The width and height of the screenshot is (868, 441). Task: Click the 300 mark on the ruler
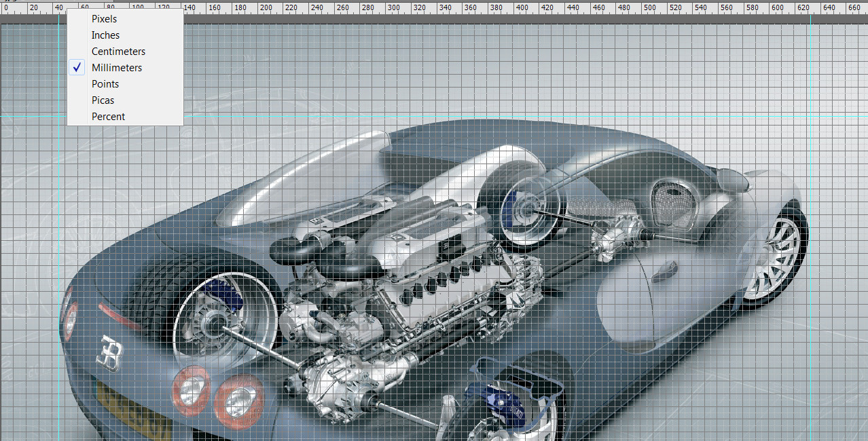tap(393, 7)
